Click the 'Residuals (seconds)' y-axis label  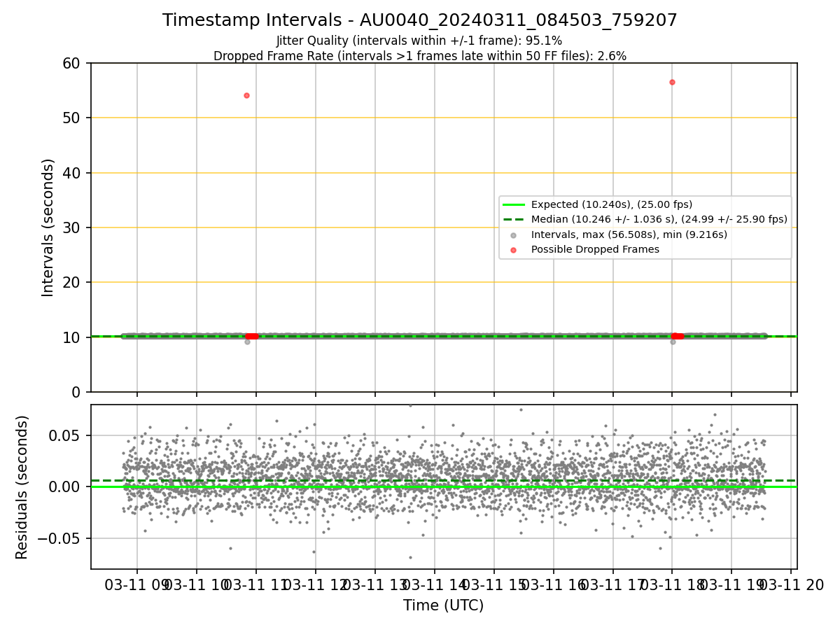pos(22,487)
